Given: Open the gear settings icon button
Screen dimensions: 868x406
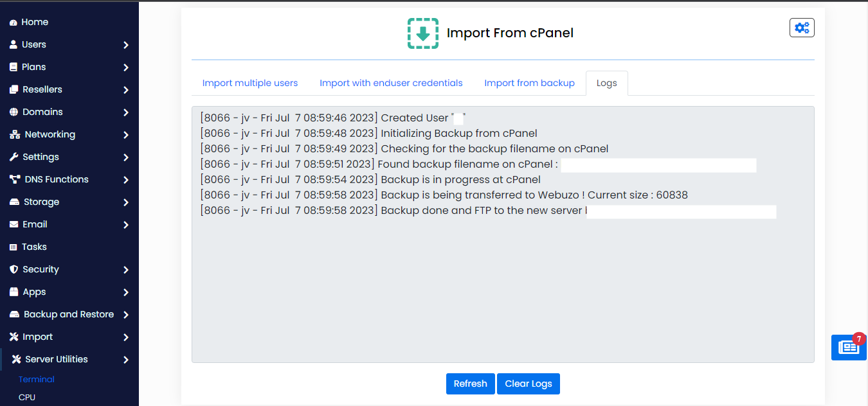Looking at the screenshot, I should tap(802, 28).
